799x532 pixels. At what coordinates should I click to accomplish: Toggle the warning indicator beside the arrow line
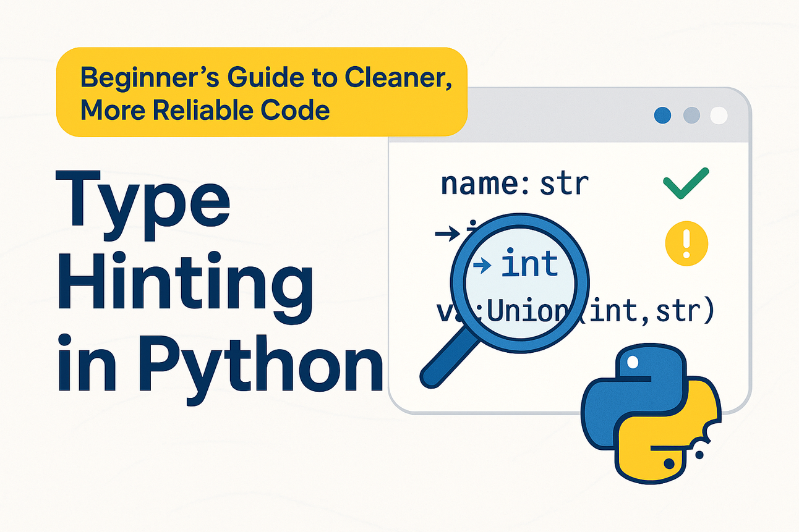pos(686,242)
